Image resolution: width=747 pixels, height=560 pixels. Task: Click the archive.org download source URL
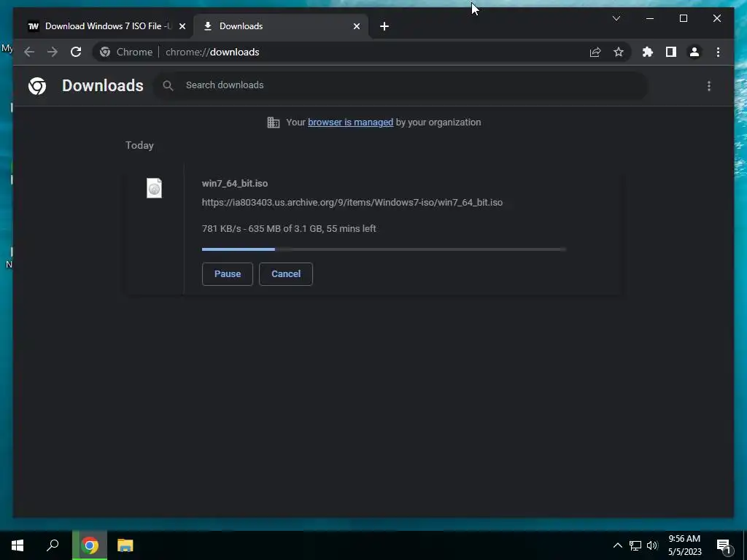point(352,203)
